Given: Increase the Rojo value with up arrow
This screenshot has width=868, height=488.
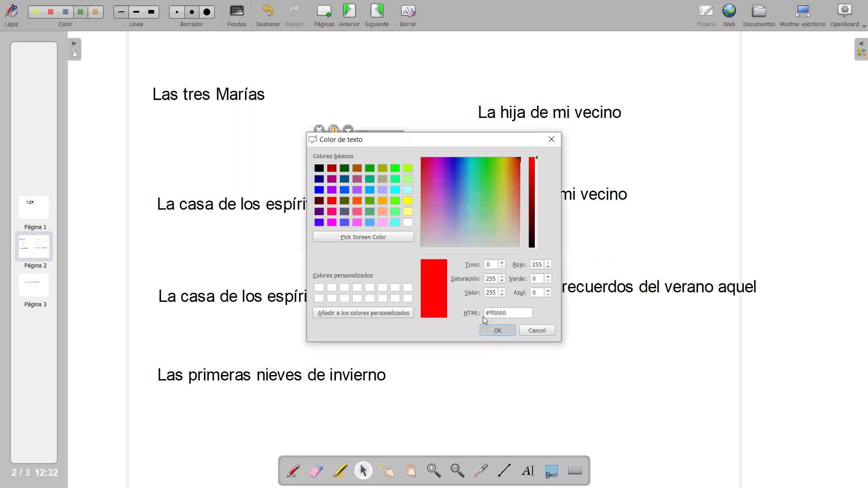Looking at the screenshot, I should pos(548,262).
